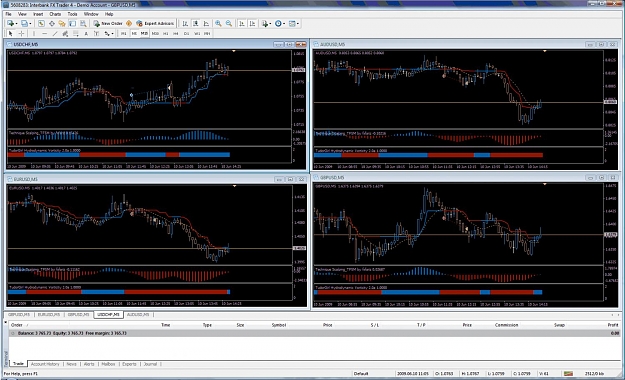Open the Charts menu
This screenshot has height=380, width=625.
click(x=55, y=14)
